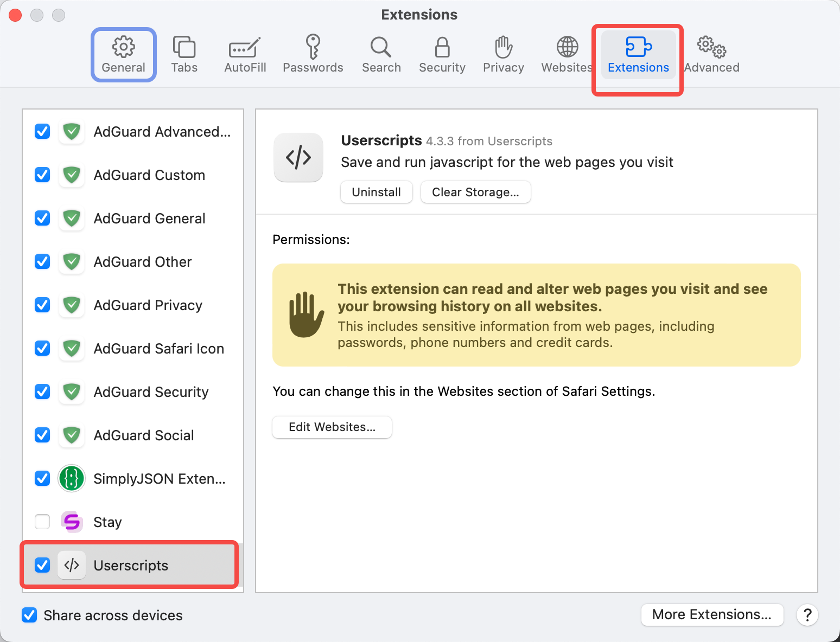Enable the Stay extension checkbox

tap(42, 522)
